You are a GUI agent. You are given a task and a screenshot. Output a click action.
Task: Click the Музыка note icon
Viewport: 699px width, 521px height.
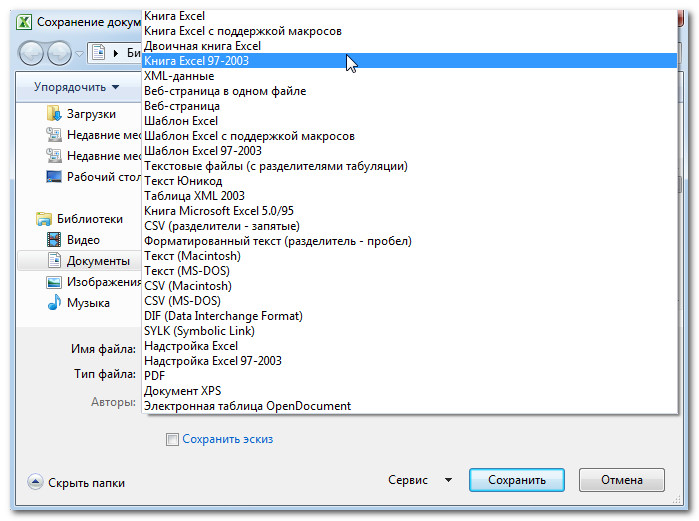[54, 302]
